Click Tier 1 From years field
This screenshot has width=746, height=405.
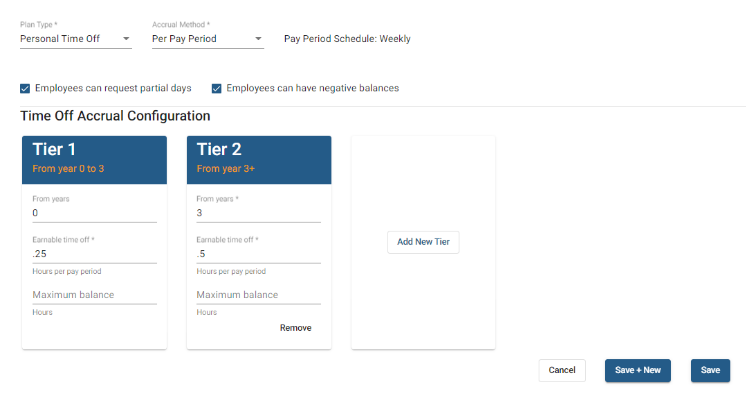pos(94,213)
